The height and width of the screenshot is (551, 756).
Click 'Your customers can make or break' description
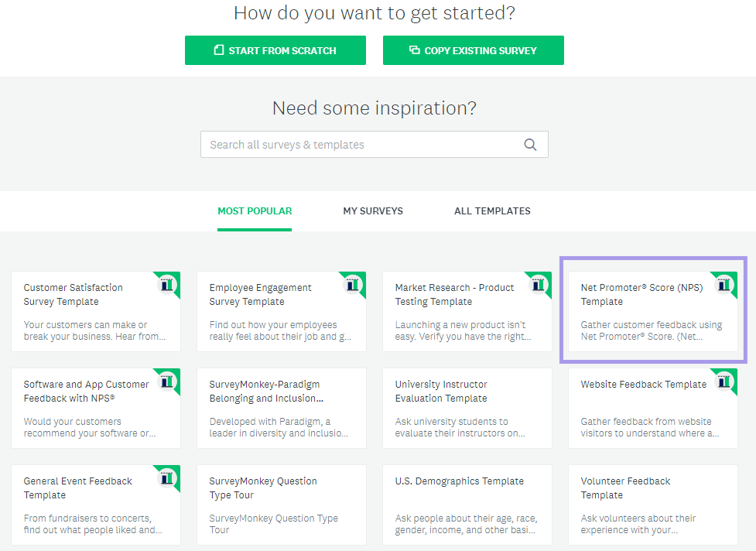94,330
